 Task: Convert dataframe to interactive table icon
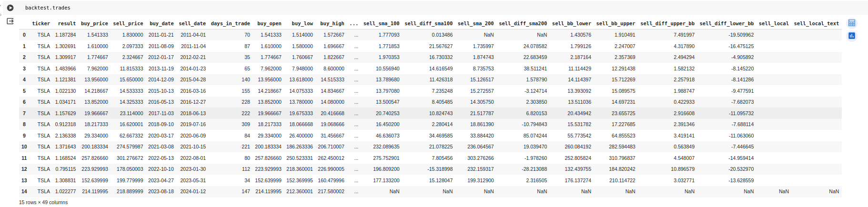[852, 23]
